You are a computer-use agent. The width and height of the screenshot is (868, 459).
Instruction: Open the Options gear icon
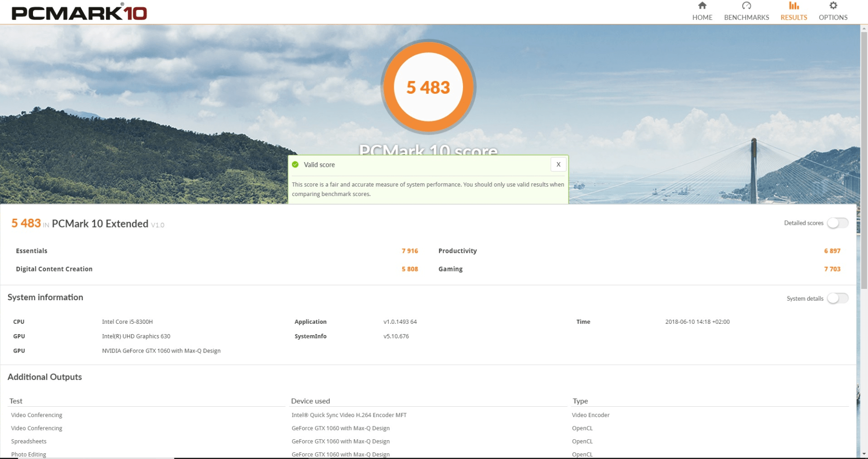click(x=833, y=6)
